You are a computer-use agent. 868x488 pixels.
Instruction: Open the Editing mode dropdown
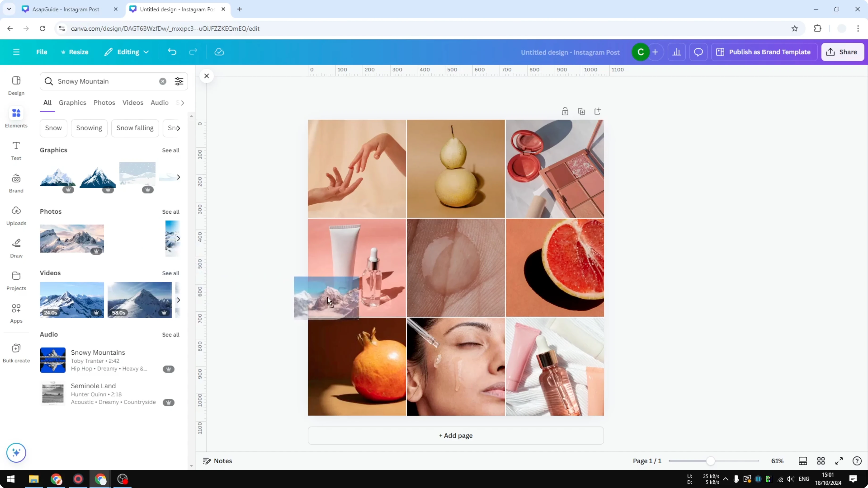pyautogui.click(x=127, y=52)
